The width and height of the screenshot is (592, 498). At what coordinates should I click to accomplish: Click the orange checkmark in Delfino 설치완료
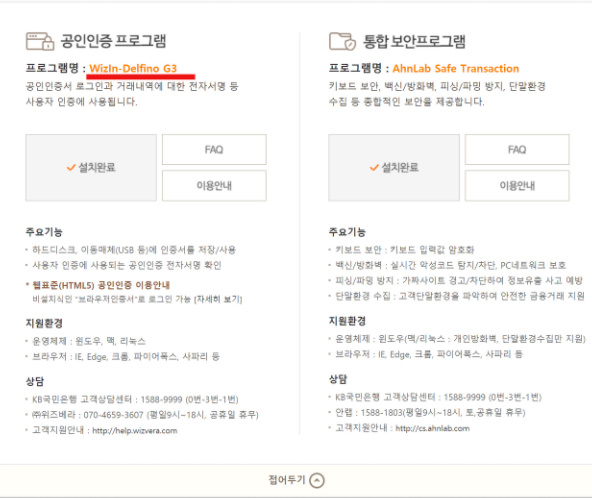click(71, 167)
